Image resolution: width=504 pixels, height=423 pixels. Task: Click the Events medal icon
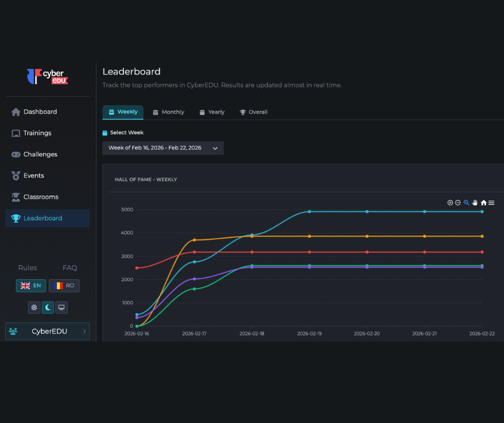point(16,176)
